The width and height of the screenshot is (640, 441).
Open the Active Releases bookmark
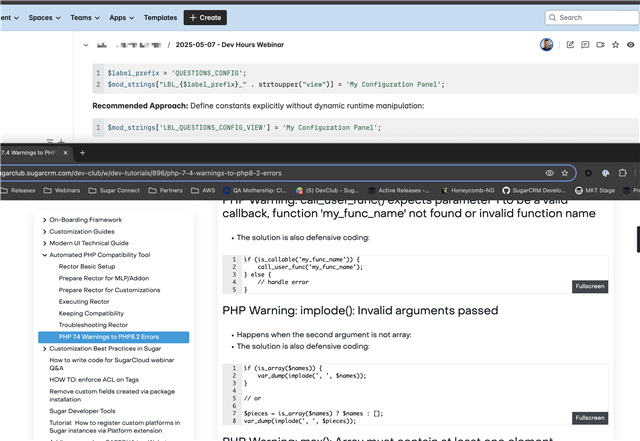pos(399,190)
